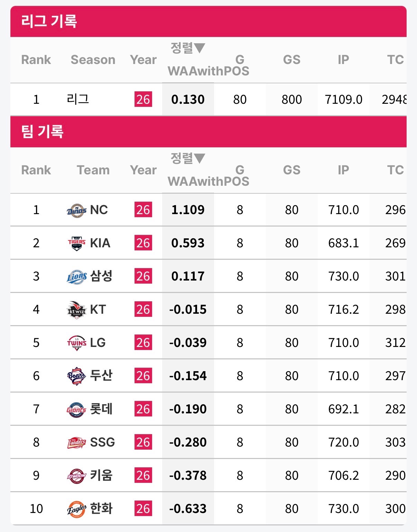This screenshot has height=532, width=417.
Task: Click the LG Twins team logo
Action: [x=76, y=343]
